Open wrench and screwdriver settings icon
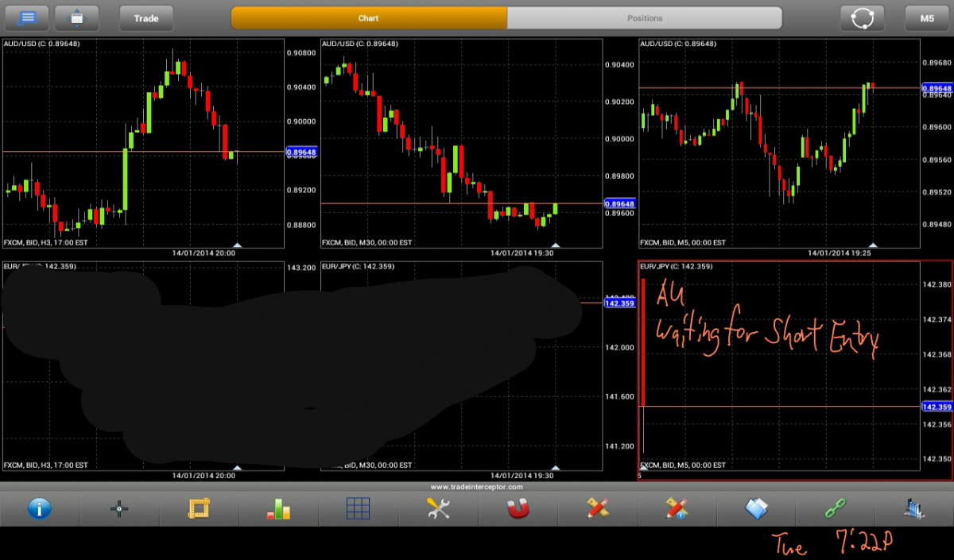 pos(438,508)
